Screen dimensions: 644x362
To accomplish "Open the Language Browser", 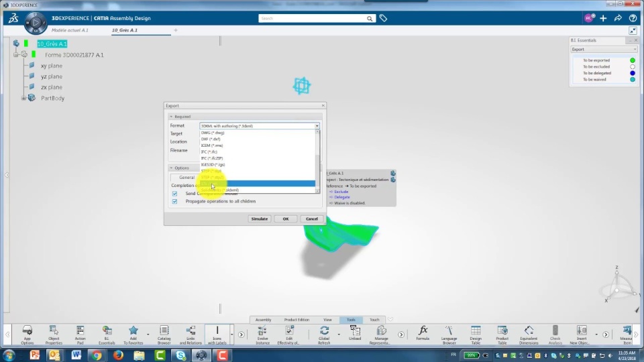I will pyautogui.click(x=449, y=335).
